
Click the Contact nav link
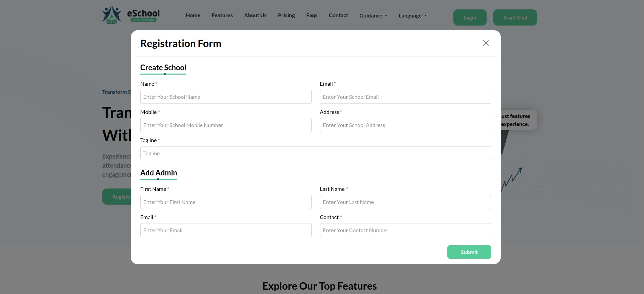(x=338, y=15)
